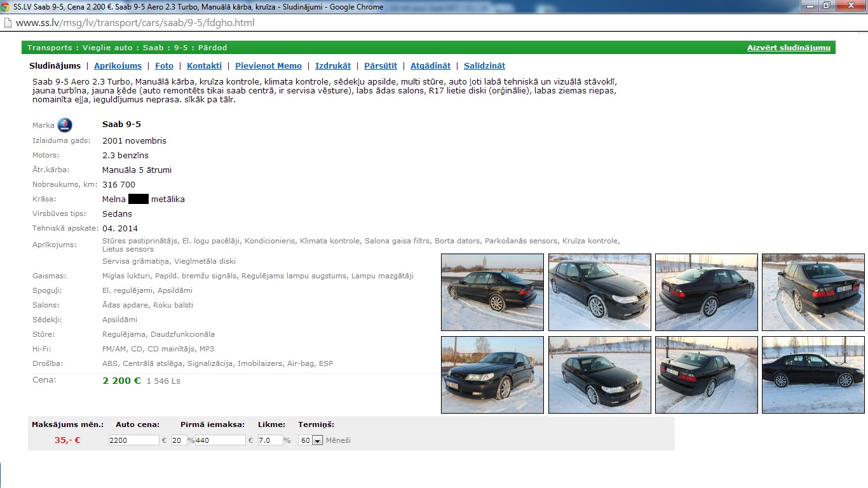Image resolution: width=868 pixels, height=488 pixels.
Task: Click the heading Saab 9-5
Action: click(121, 125)
